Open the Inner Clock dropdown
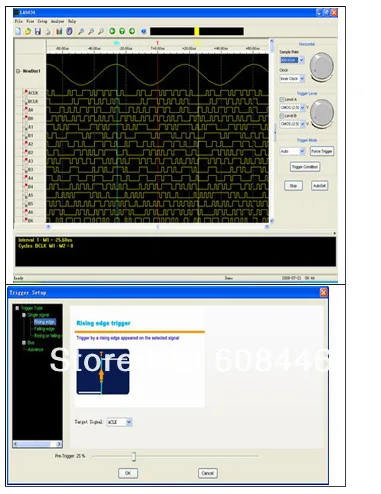The height and width of the screenshot is (494, 381). pyautogui.click(x=292, y=79)
